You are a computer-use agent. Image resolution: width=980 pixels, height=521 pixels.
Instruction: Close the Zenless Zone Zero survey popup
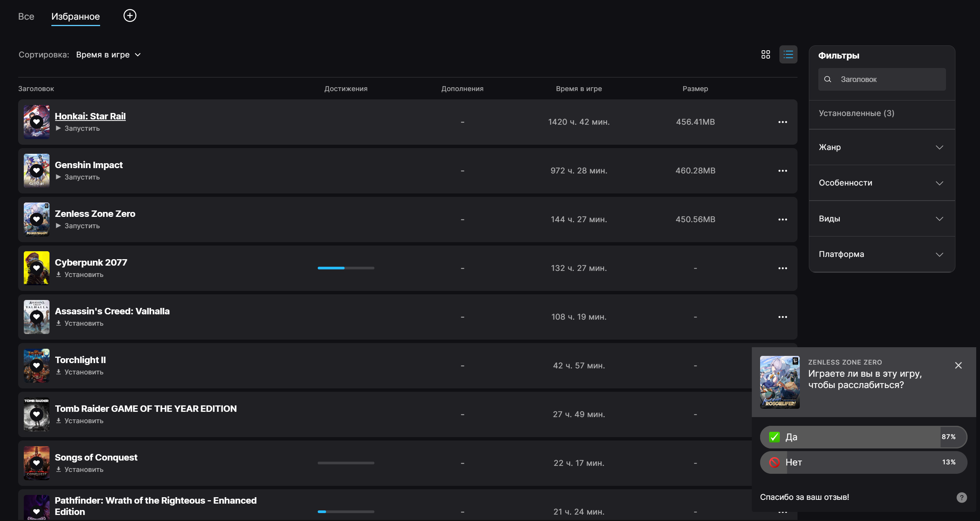958,365
